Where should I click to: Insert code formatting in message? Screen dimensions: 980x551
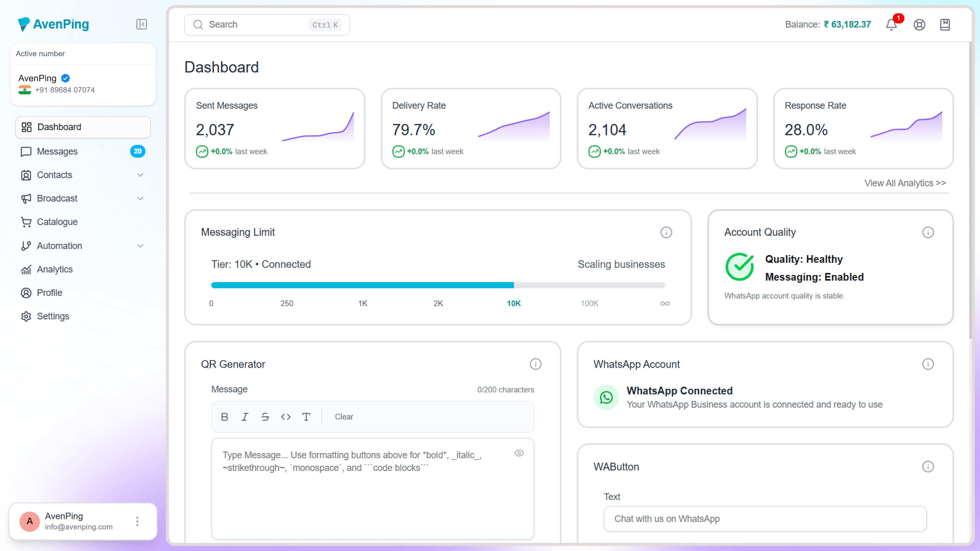pos(286,417)
